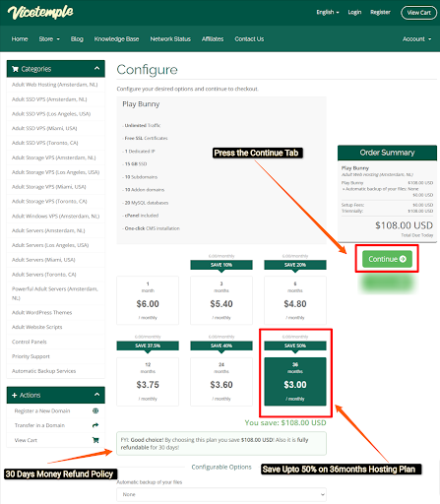Select the 3 months $5.40 plan
This screenshot has width=440, height=504.
[x=221, y=300]
